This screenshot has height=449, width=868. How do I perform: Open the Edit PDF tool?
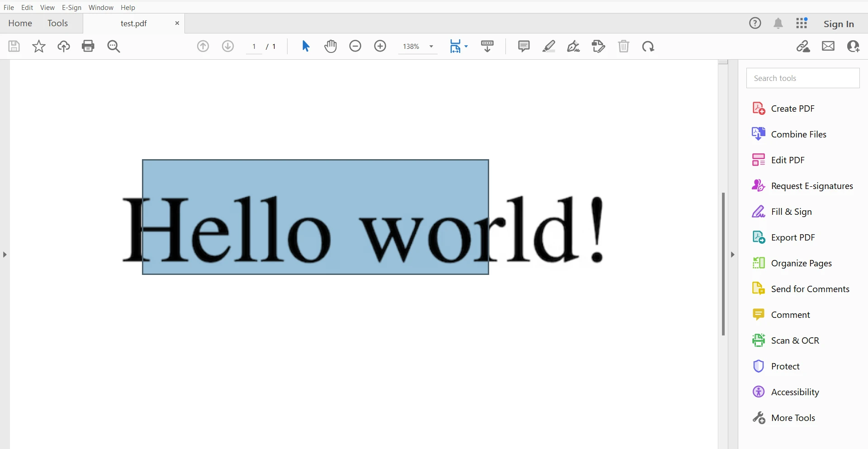[x=788, y=160]
